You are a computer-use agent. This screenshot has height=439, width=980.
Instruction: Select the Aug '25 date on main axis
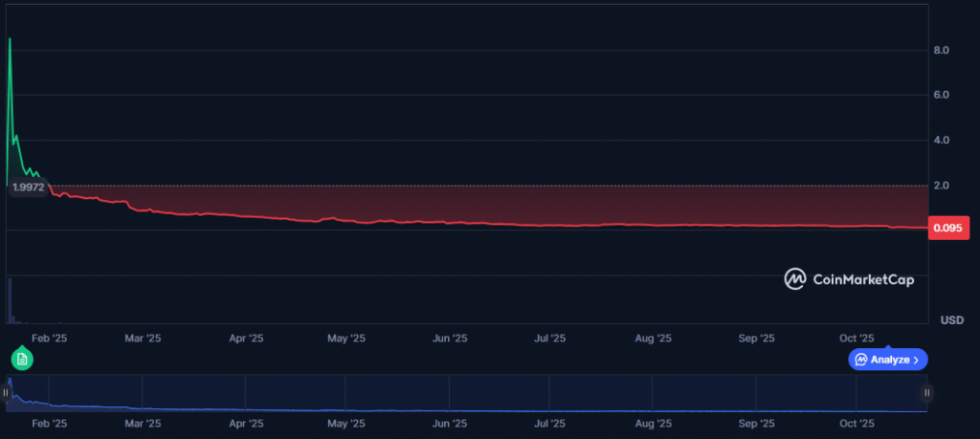point(653,338)
